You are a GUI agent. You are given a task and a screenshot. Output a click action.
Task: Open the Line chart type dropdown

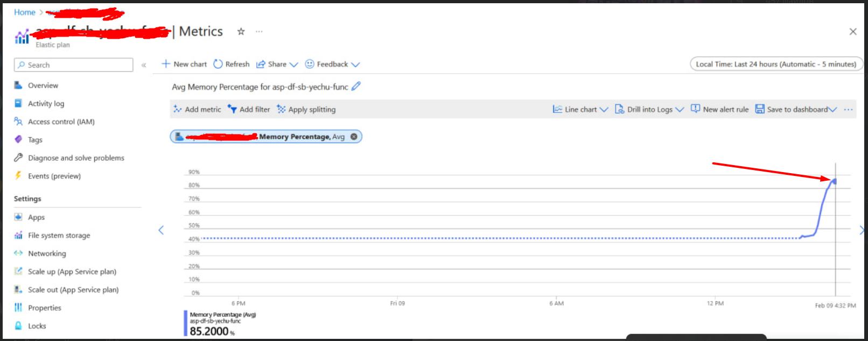[580, 109]
